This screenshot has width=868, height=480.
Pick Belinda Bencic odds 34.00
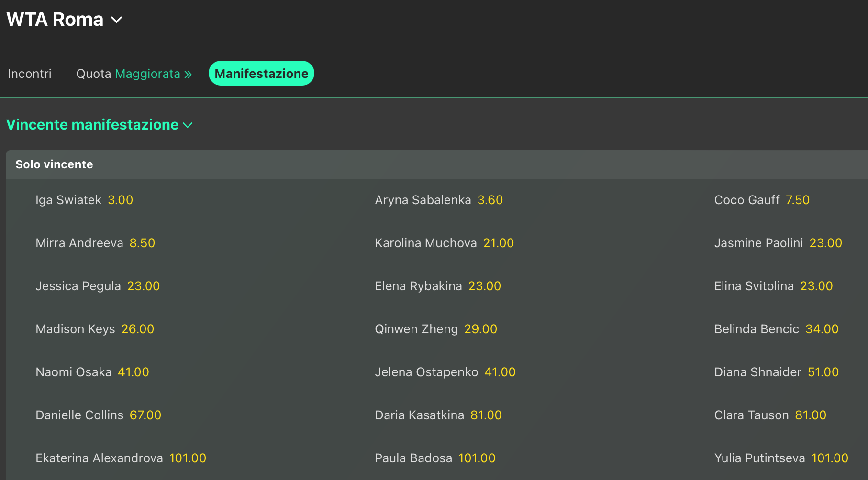822,329
